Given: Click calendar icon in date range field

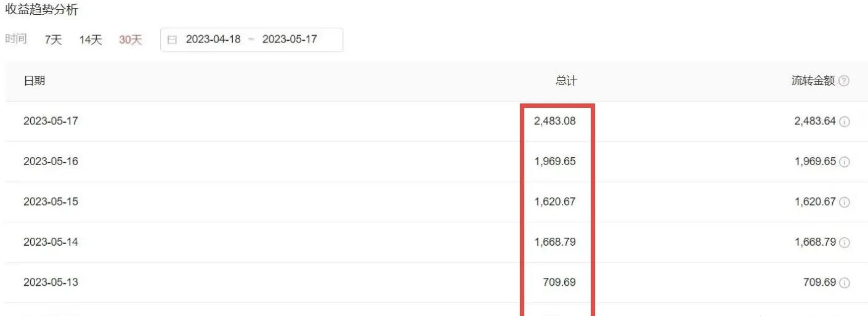Looking at the screenshot, I should 172,40.
